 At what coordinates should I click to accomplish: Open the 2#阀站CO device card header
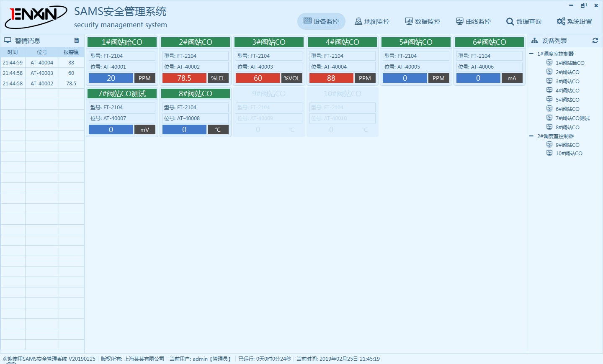196,42
